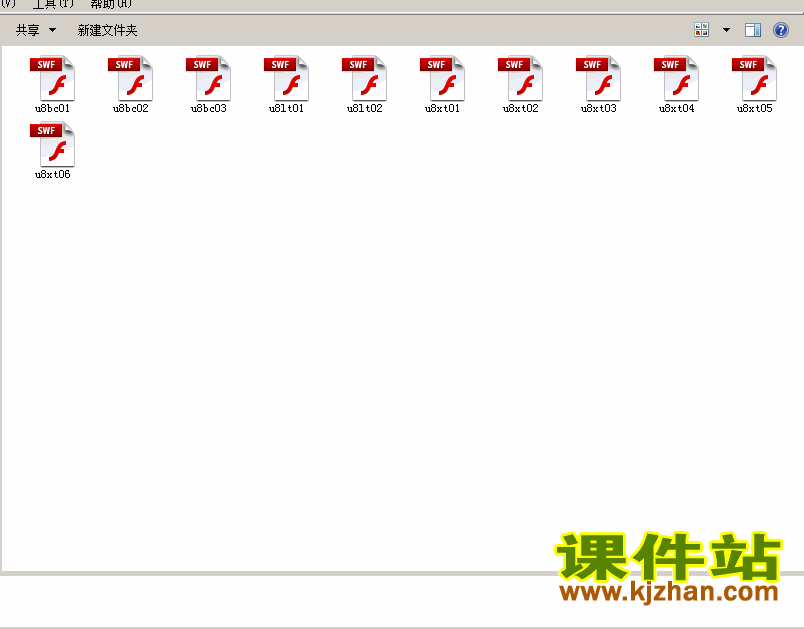Select the u8xt06 SWF file icon

pos(52,144)
